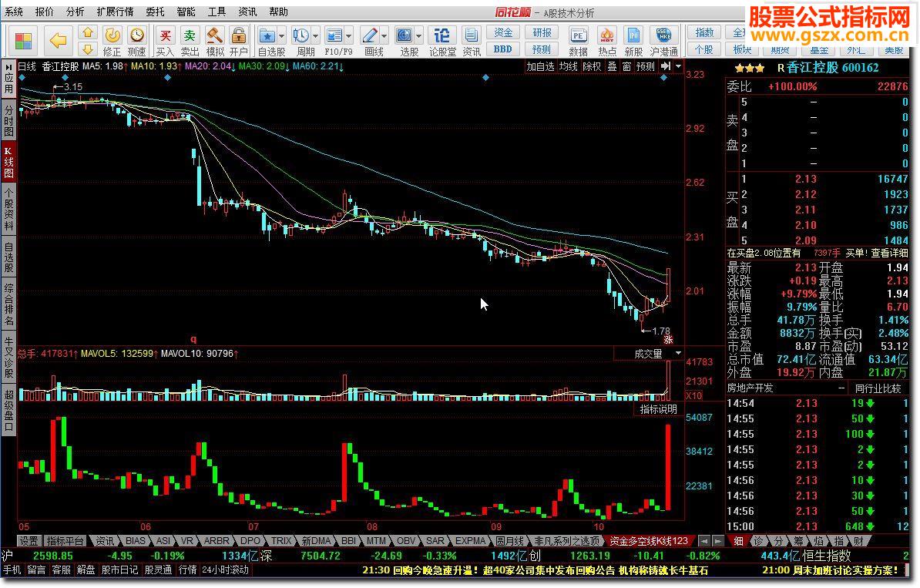Click the four-color home grid icon
920x588 pixels.
23,41
